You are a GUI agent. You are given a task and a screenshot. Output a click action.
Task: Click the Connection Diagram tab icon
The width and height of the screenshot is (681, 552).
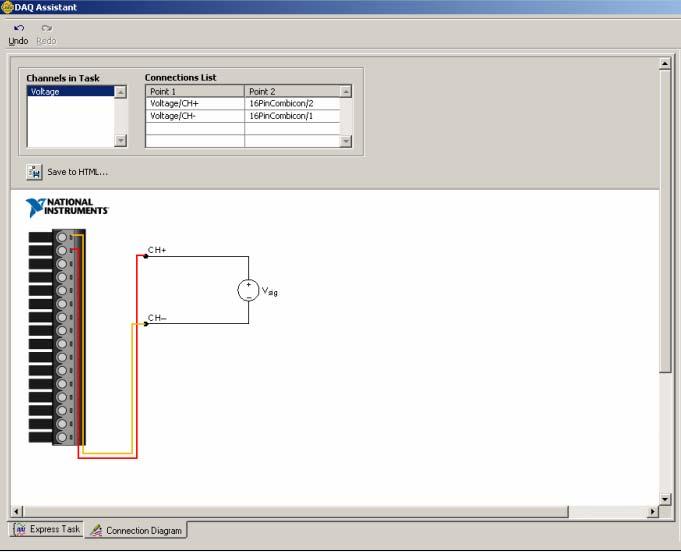click(x=96, y=530)
